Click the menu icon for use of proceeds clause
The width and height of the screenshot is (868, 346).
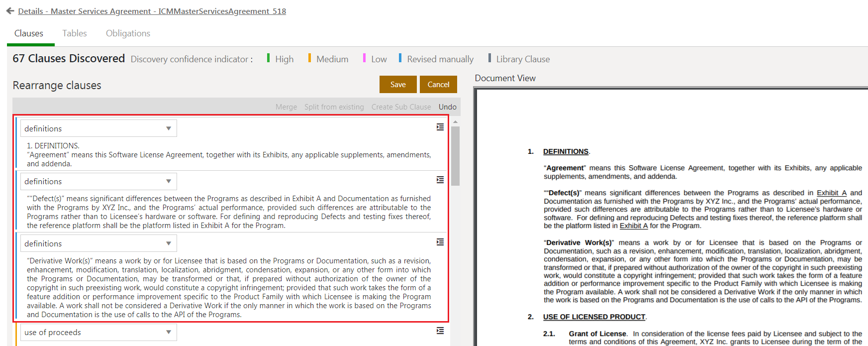(x=440, y=331)
